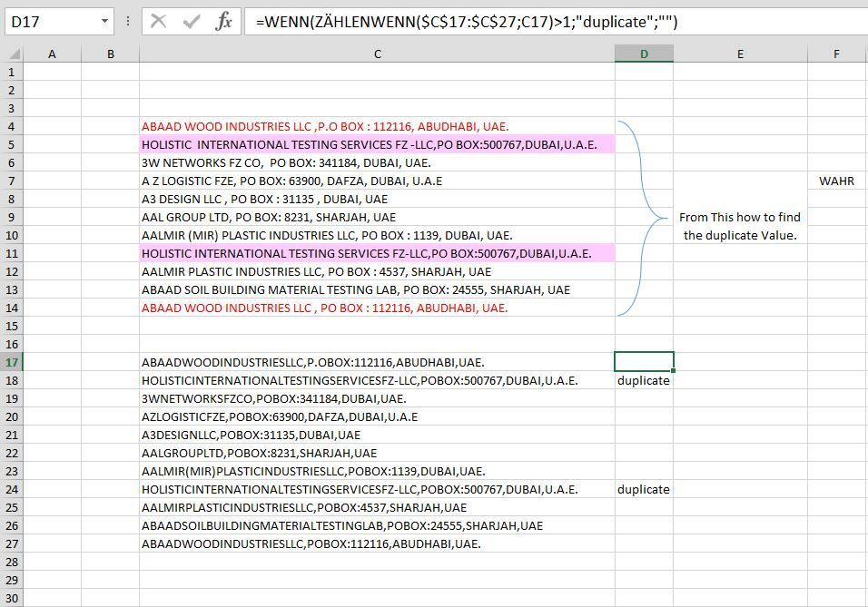Click the cell containing WAHR

[835, 181]
